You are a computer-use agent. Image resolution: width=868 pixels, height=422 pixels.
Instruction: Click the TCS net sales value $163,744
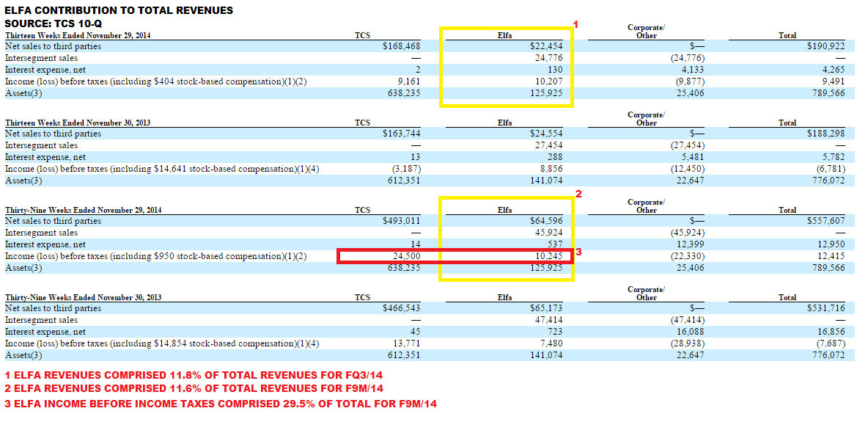(x=402, y=134)
